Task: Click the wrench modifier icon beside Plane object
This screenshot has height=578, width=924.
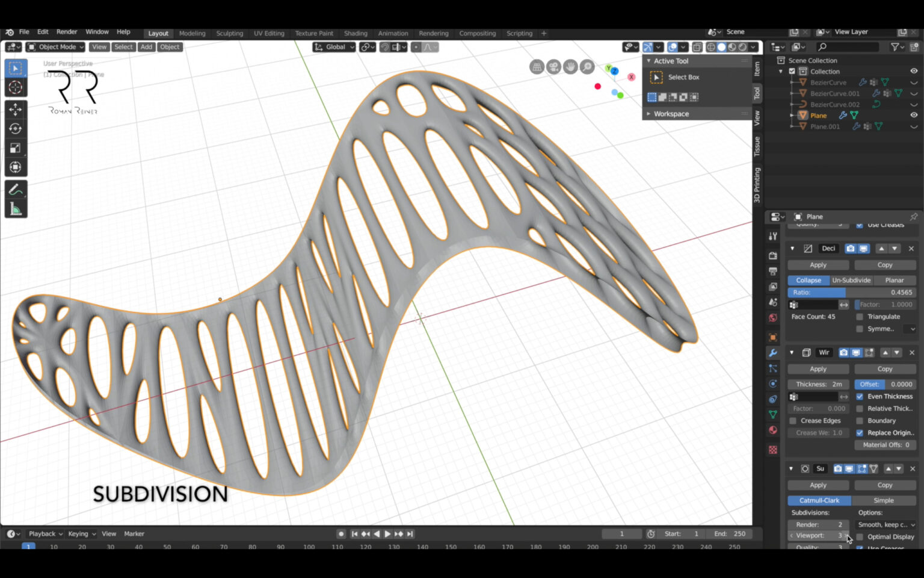Action: pos(843,115)
